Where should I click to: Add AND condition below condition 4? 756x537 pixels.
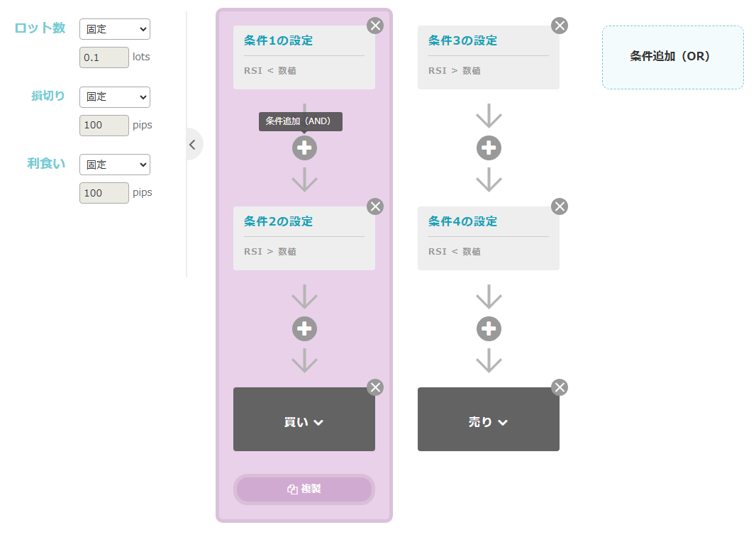pos(489,328)
